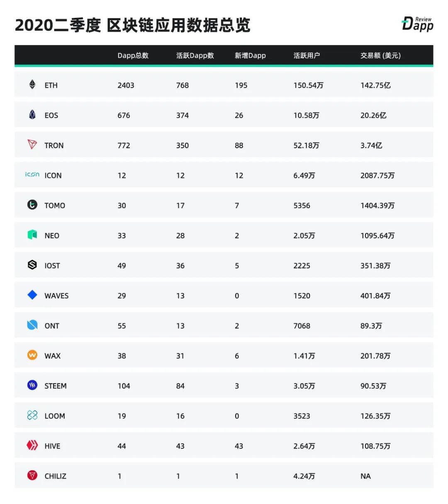
Task: Click the 活跃用户 column header
Action: [307, 56]
